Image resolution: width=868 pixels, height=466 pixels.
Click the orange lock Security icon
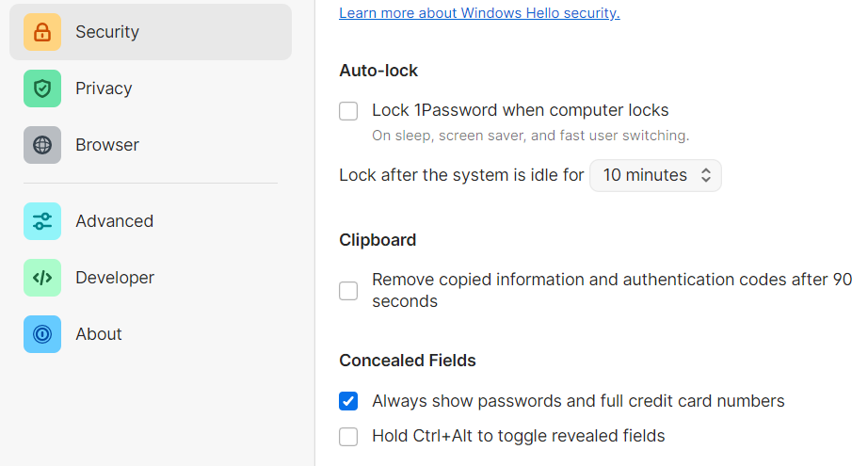[x=42, y=32]
